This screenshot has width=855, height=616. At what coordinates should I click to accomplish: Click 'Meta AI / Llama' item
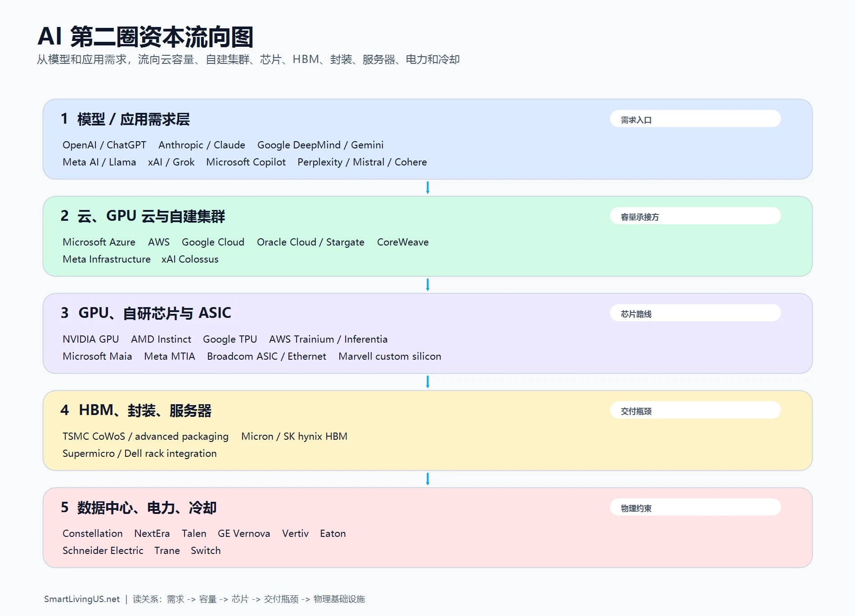click(99, 162)
